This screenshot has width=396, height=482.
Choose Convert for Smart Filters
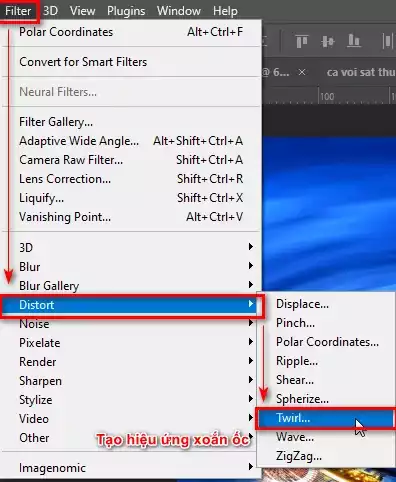click(x=131, y=62)
